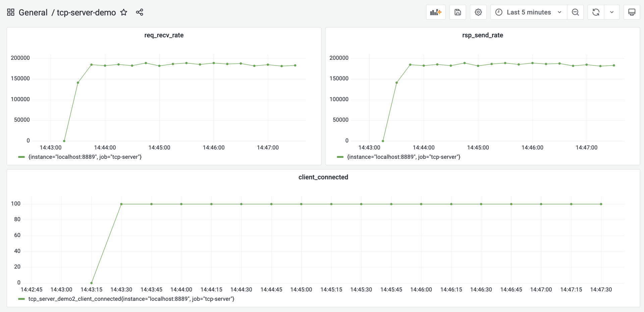Image resolution: width=644 pixels, height=312 pixels.
Task: Click the client_connected legend green color swatch
Action: 21,299
